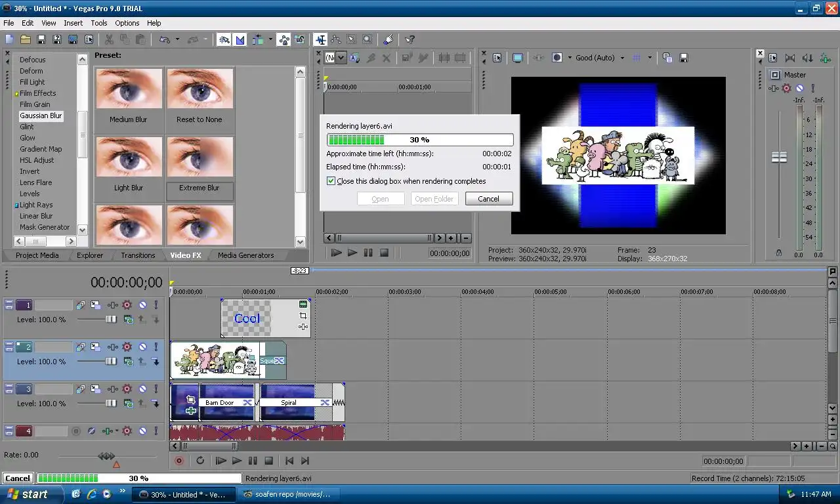Screen dimensions: 840x504
Task: Click Dim Output icon in mixer
Action: pos(807,58)
